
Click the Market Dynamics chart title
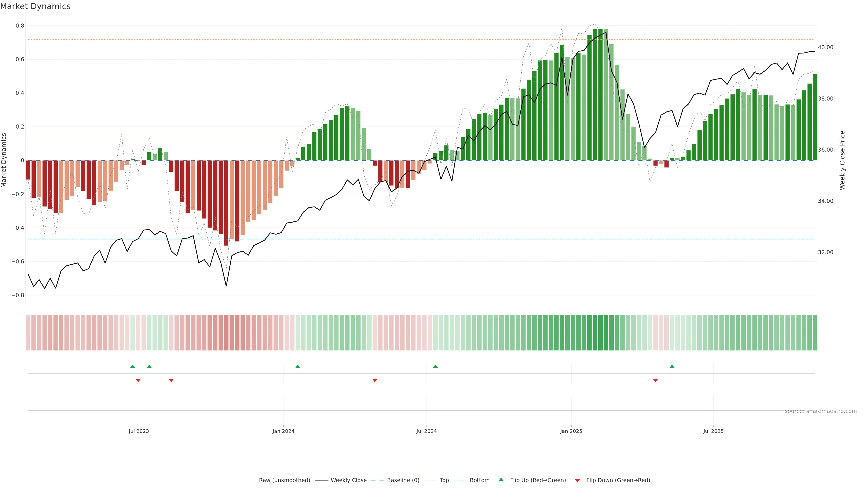(x=35, y=6)
